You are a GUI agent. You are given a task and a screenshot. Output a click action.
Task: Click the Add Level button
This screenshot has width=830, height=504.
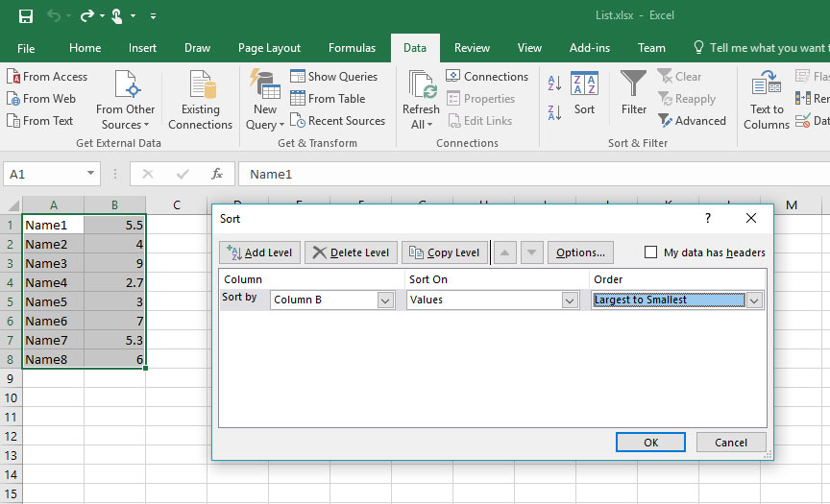coord(260,252)
